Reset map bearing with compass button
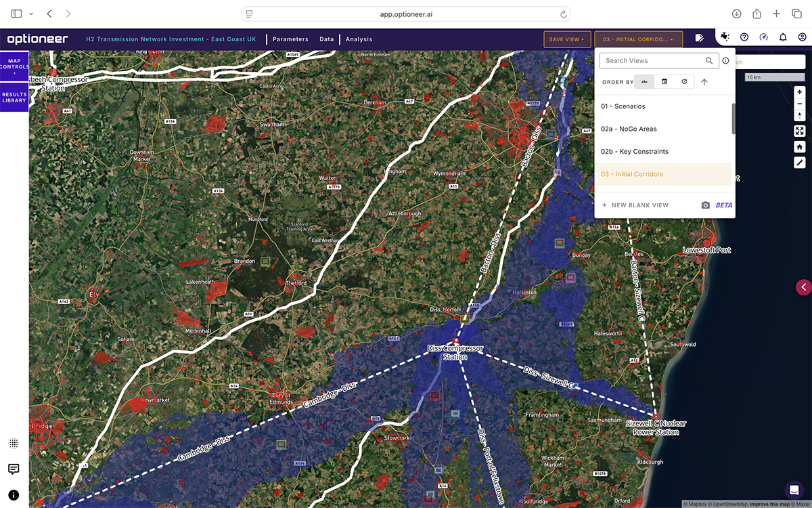 click(x=800, y=116)
